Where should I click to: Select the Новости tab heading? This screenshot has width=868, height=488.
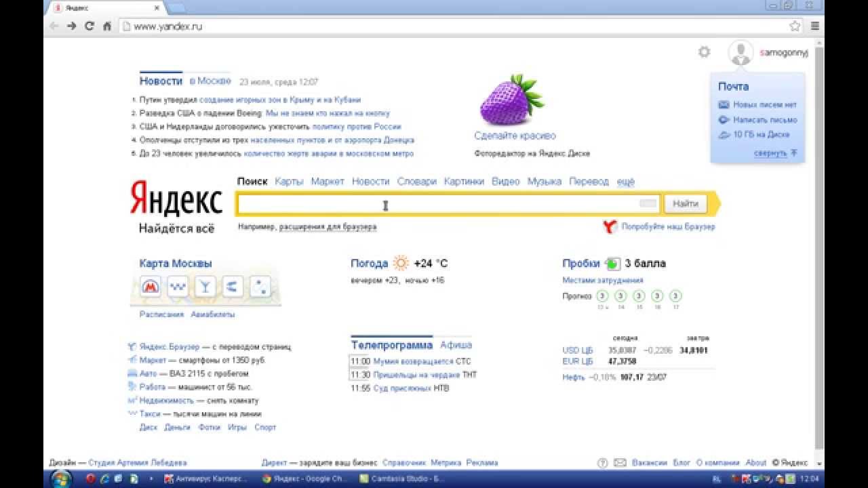point(161,81)
